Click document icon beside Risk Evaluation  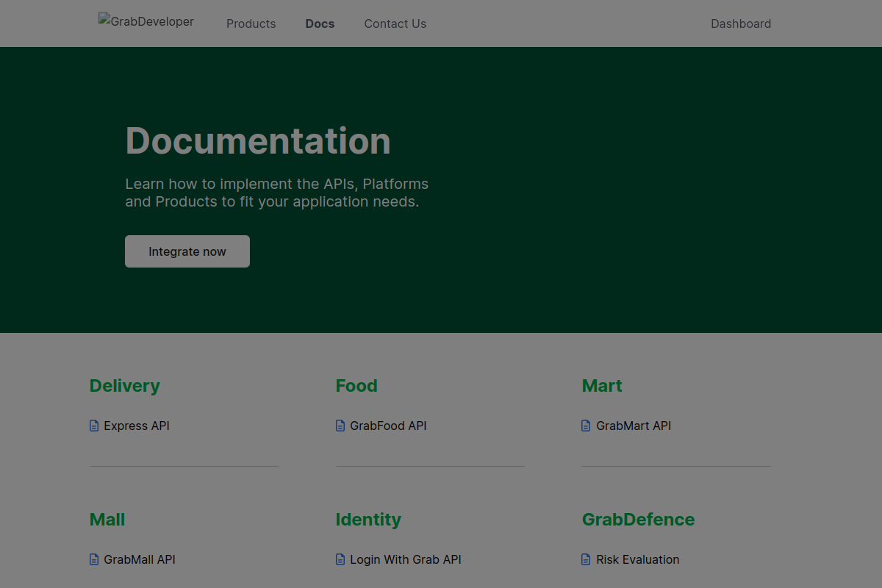[586, 559]
